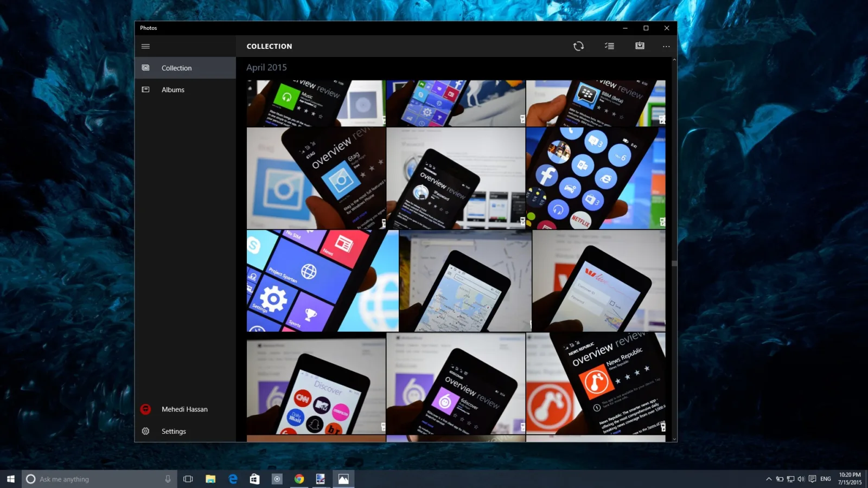The height and width of the screenshot is (488, 868).
Task: Click the Photos app taskbar icon
Action: pyautogui.click(x=343, y=479)
